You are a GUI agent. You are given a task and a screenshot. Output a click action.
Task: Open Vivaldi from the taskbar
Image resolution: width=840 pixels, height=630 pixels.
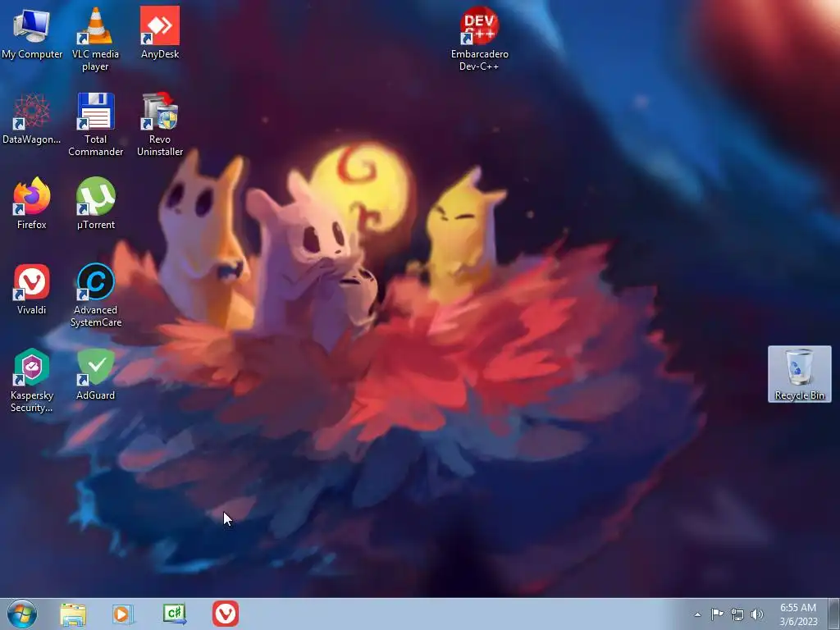[226, 614]
